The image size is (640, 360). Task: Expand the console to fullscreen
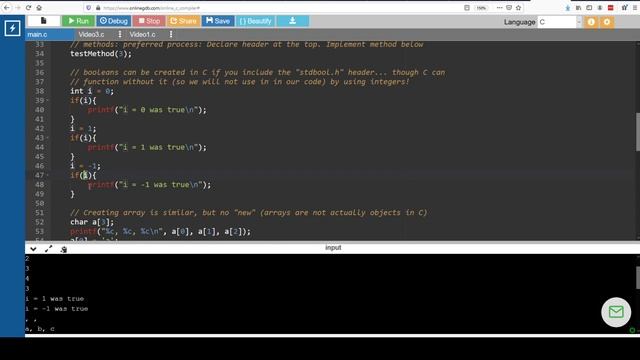[49, 249]
